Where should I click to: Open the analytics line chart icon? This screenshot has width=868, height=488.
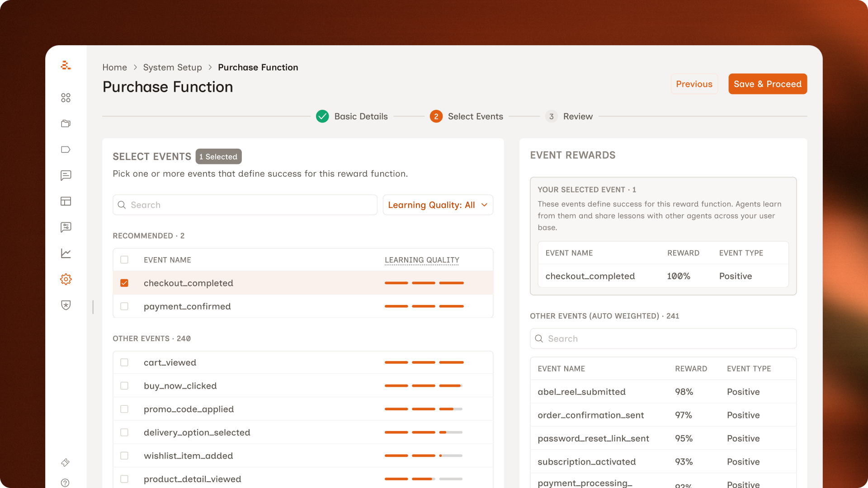point(66,253)
